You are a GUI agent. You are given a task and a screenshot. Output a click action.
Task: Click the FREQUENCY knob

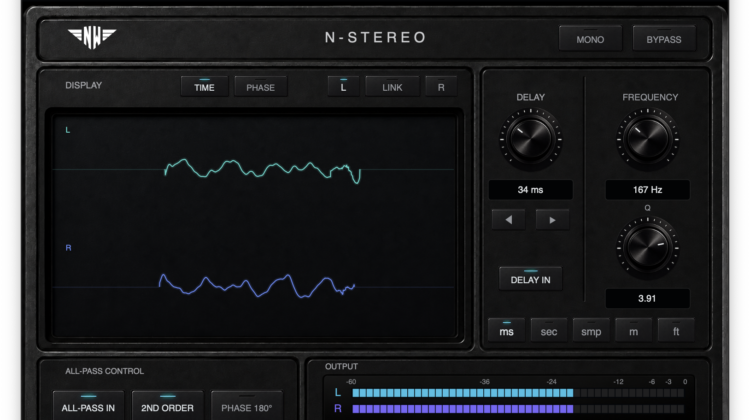click(x=648, y=139)
